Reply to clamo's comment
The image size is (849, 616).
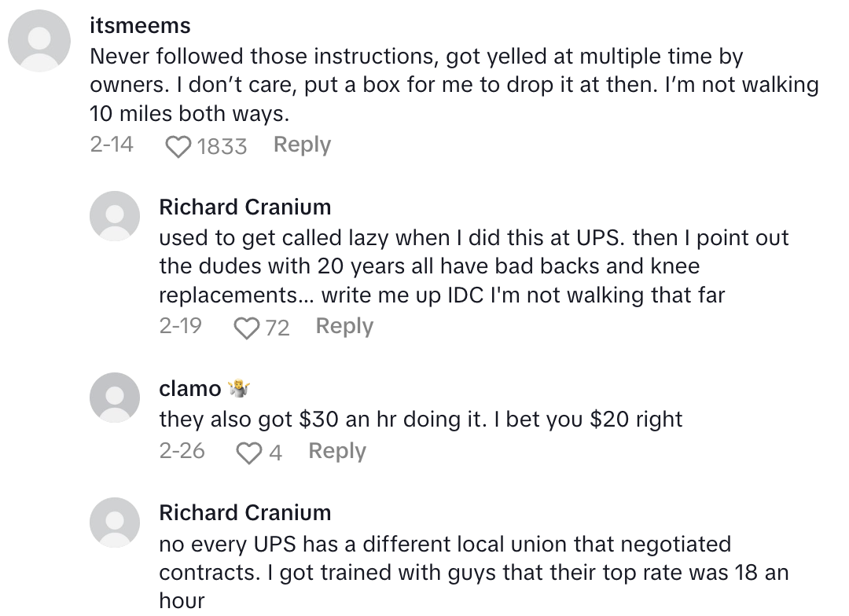(337, 451)
